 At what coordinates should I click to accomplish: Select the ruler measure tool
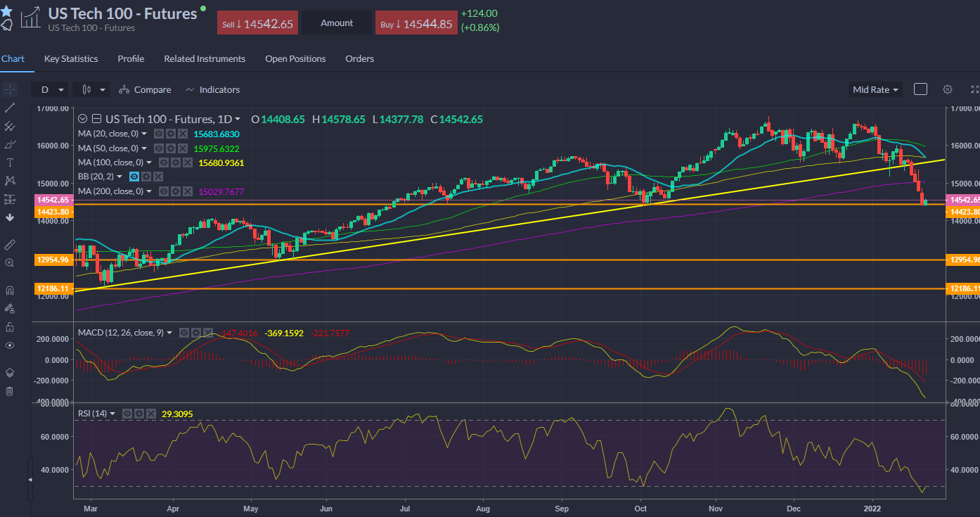point(10,244)
